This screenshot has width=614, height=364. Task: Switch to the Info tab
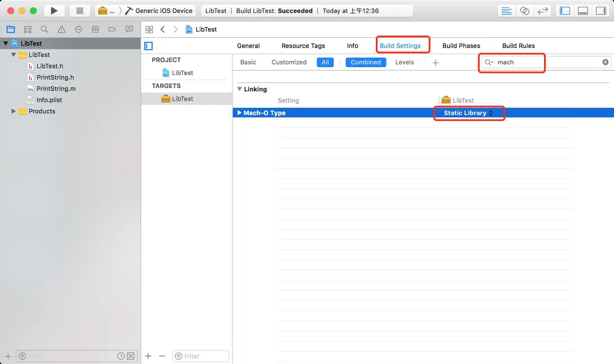[x=352, y=46]
